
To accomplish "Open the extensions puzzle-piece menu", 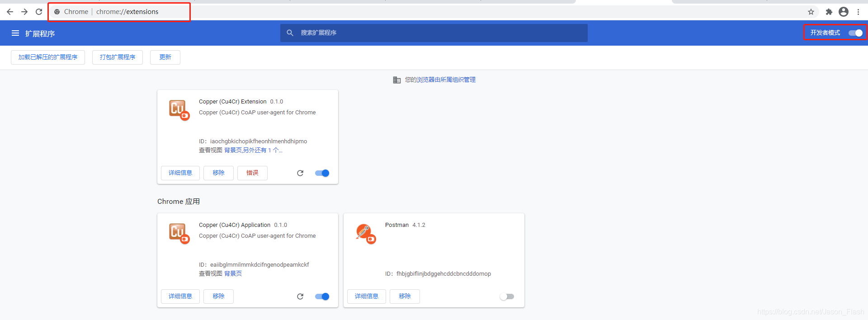I will 829,12.
